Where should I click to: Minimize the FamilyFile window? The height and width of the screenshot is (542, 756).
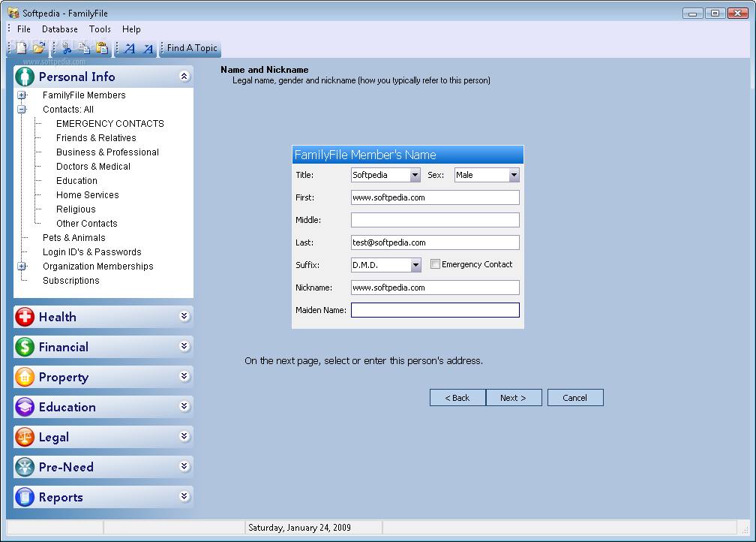[x=692, y=13]
